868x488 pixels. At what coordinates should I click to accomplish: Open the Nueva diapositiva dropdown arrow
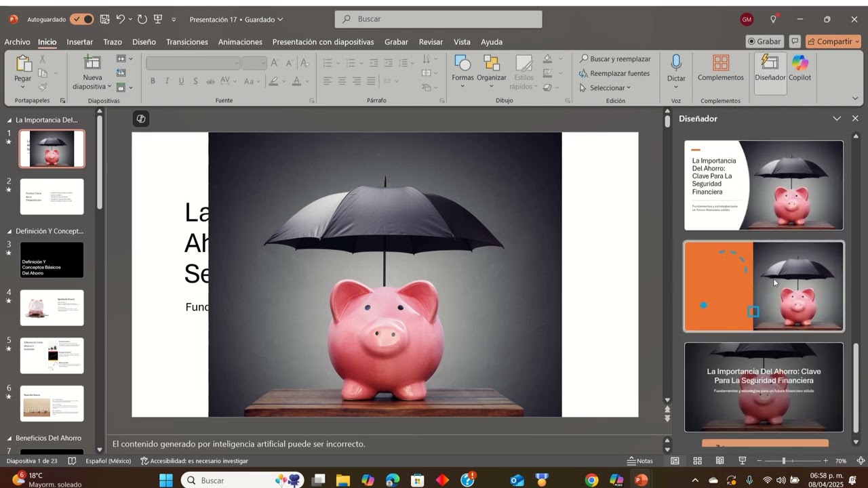click(x=109, y=87)
